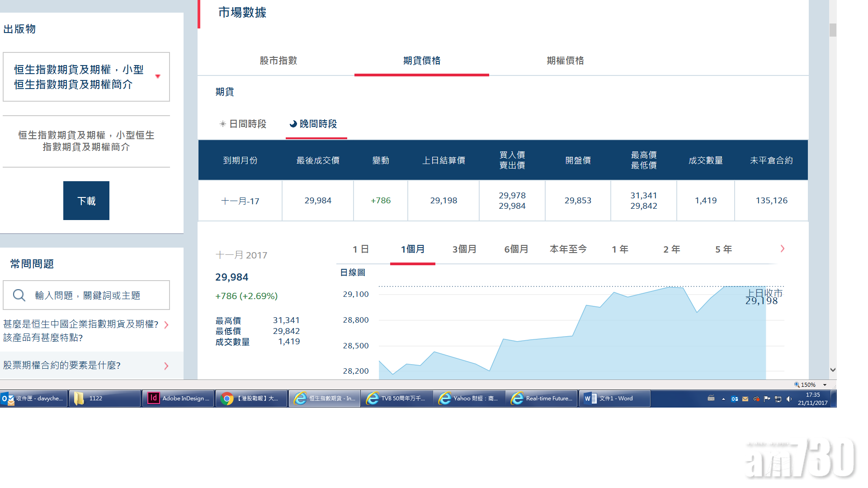868x488 pixels.
Task: Click the +786 (+2.69%) change text
Action: (x=246, y=296)
